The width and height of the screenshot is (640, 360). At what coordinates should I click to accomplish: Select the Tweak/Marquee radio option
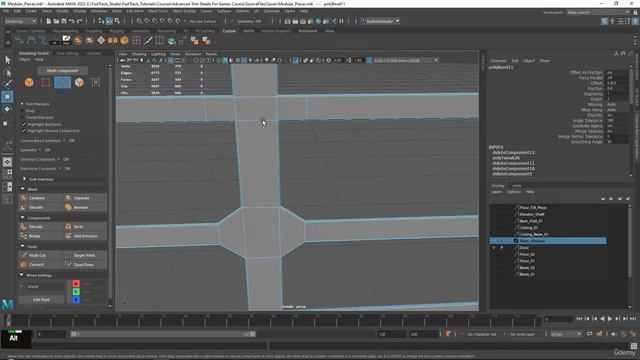pos(22,117)
